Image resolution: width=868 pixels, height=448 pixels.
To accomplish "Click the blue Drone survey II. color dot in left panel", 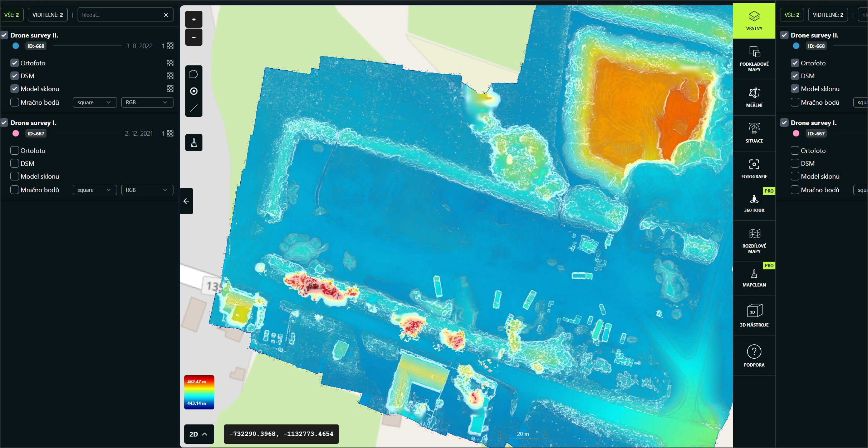I will (x=16, y=46).
